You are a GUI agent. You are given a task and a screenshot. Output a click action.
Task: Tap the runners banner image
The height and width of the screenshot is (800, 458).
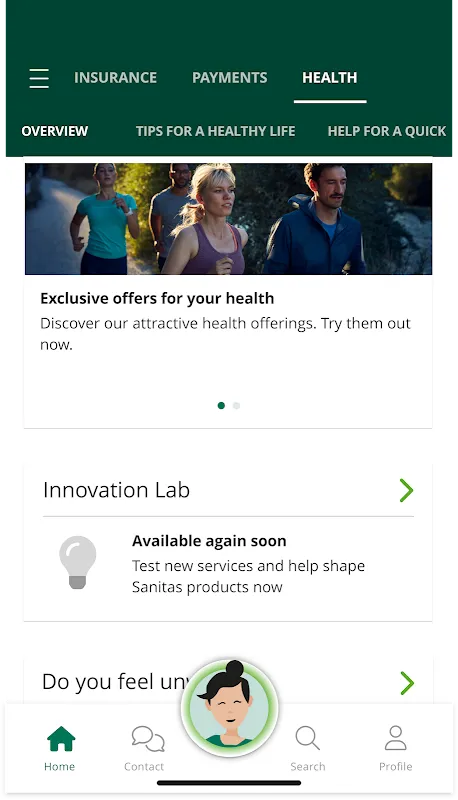(x=228, y=219)
